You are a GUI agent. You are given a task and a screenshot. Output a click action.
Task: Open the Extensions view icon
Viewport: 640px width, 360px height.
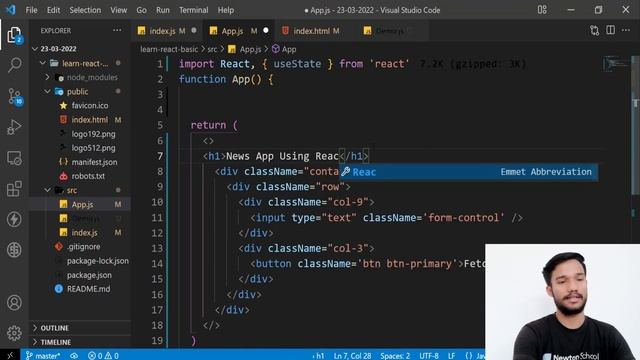click(14, 189)
